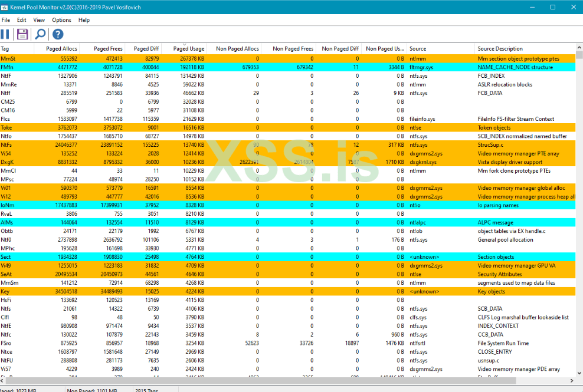Maximize the Kernel Pool Monitor window
Image resolution: width=583 pixels, height=392 pixels.
click(553, 7)
